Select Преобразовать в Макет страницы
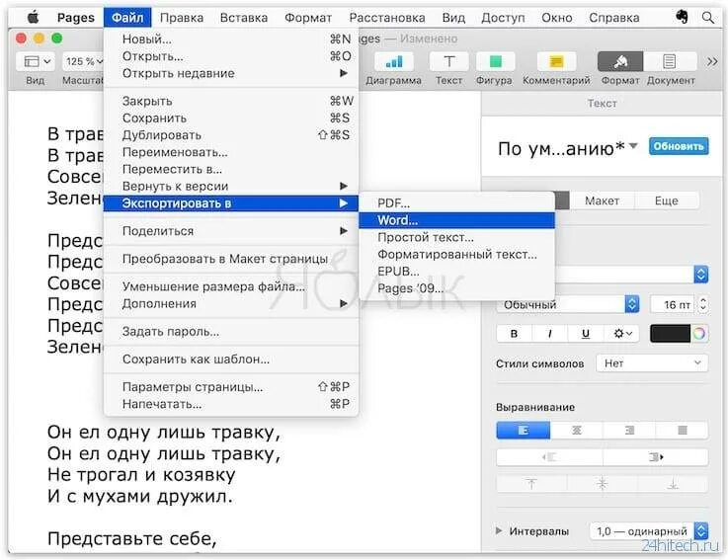Screen dimensions: 728x560 click(x=231, y=259)
